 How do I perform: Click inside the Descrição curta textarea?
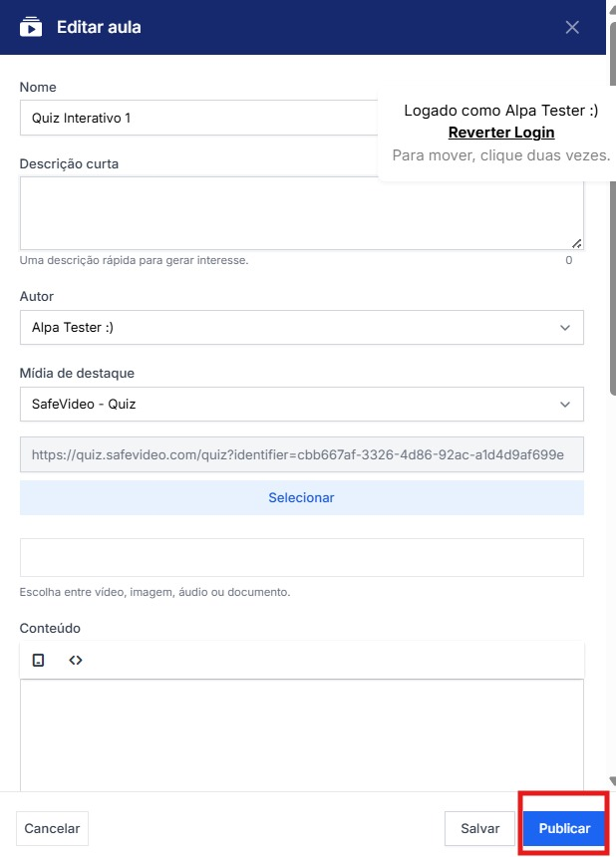(299, 212)
